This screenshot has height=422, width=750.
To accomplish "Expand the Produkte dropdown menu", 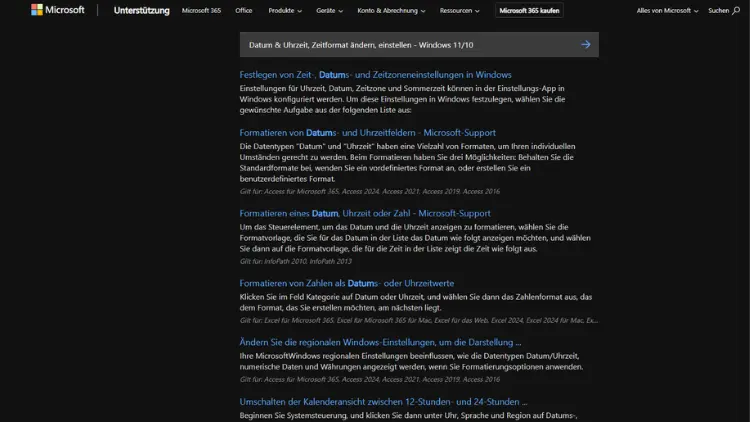I will (x=285, y=11).
